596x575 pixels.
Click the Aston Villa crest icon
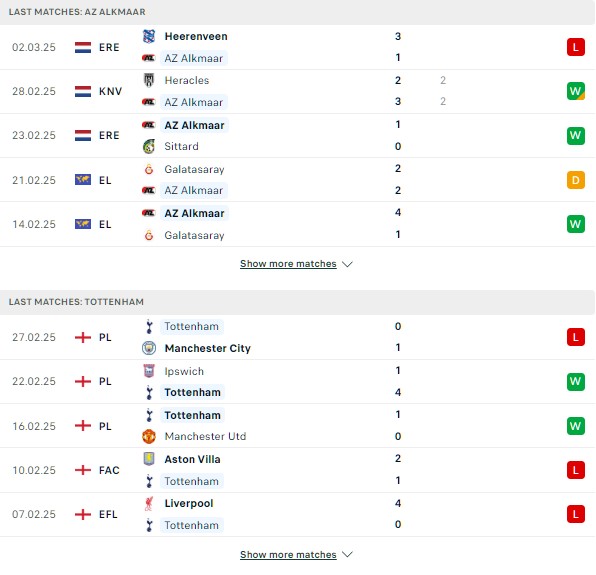[x=149, y=459]
